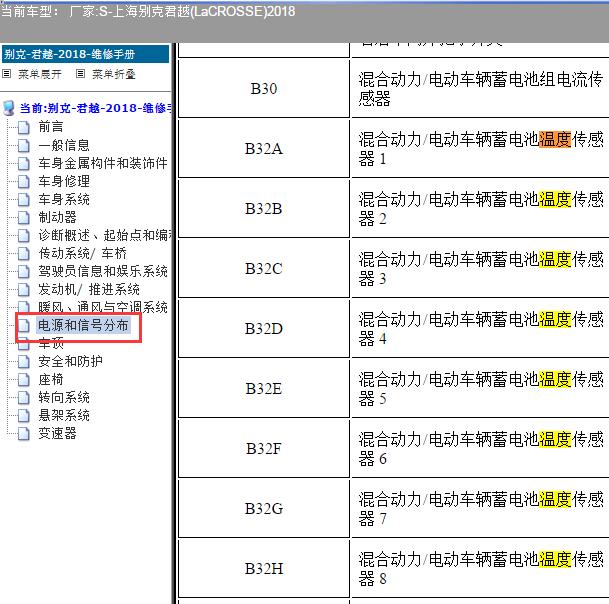Expand all menus via 菜单展开
Screen dimensions: 609x604
(x=40, y=74)
